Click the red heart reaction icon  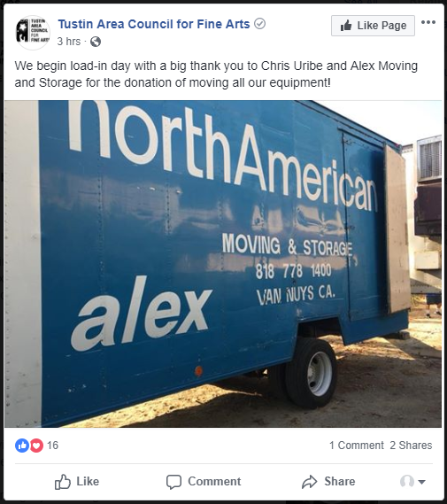(36, 446)
